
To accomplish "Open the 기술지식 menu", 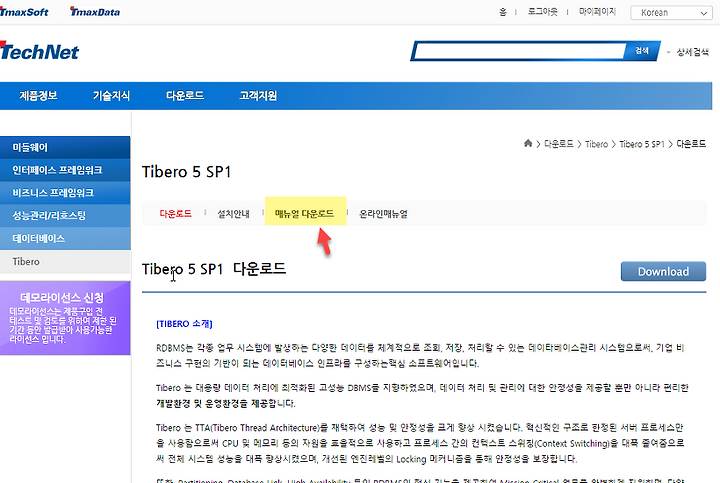I will (x=111, y=95).
